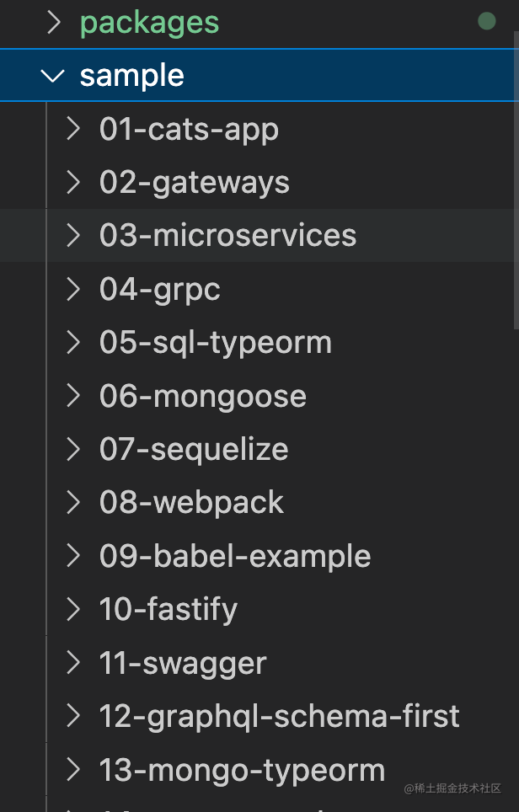Screen dimensions: 519x812
Task: Expand the 07-sequelize folder arrow
Action: (x=73, y=449)
